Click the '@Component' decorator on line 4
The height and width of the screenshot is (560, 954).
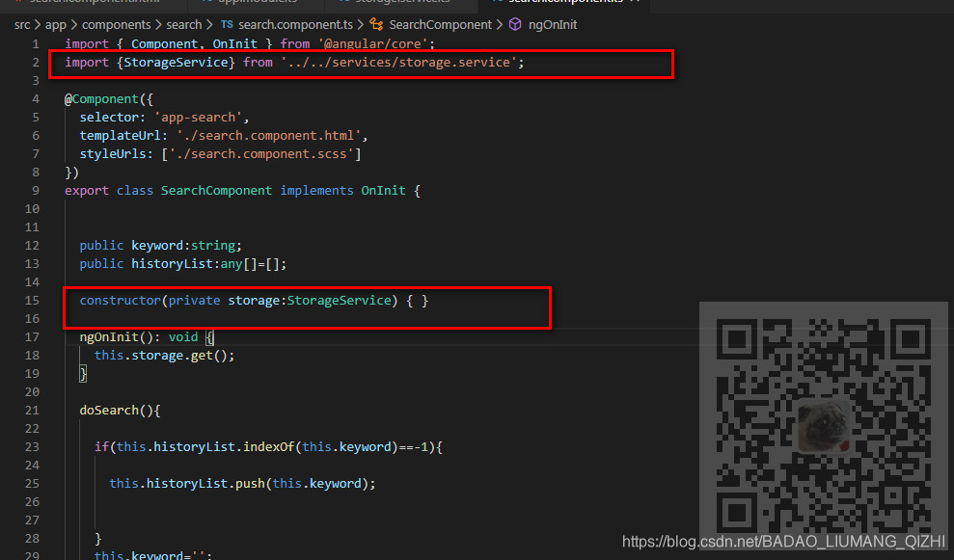click(101, 99)
